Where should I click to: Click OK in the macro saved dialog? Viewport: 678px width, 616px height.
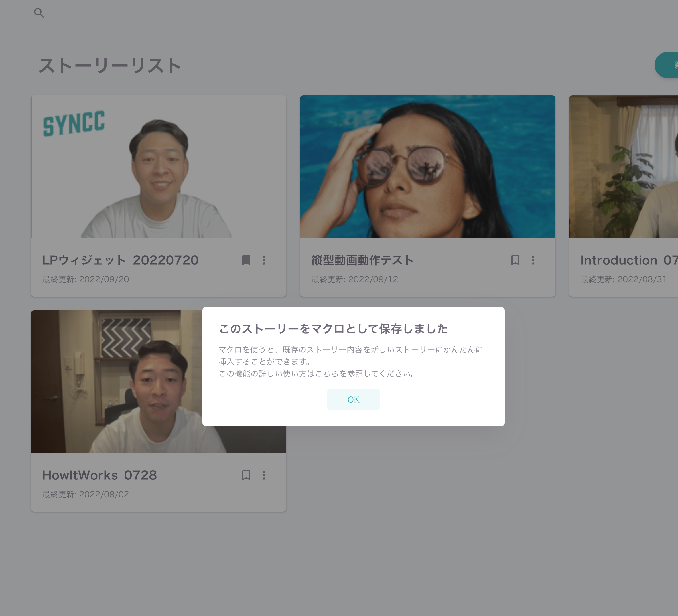353,399
